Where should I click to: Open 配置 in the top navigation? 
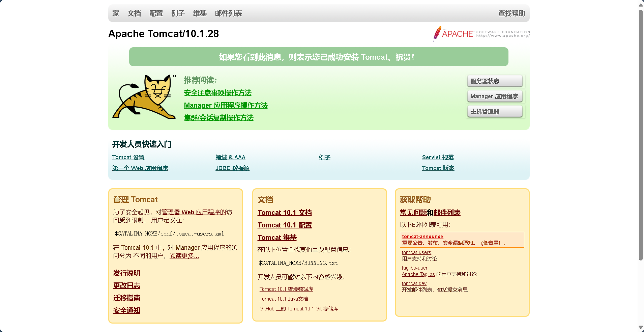click(156, 13)
